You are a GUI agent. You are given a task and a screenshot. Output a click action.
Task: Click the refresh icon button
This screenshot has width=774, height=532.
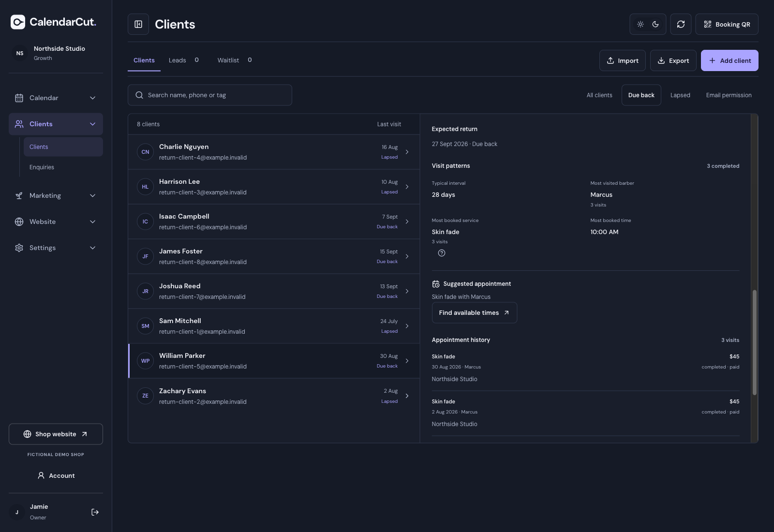pos(681,24)
